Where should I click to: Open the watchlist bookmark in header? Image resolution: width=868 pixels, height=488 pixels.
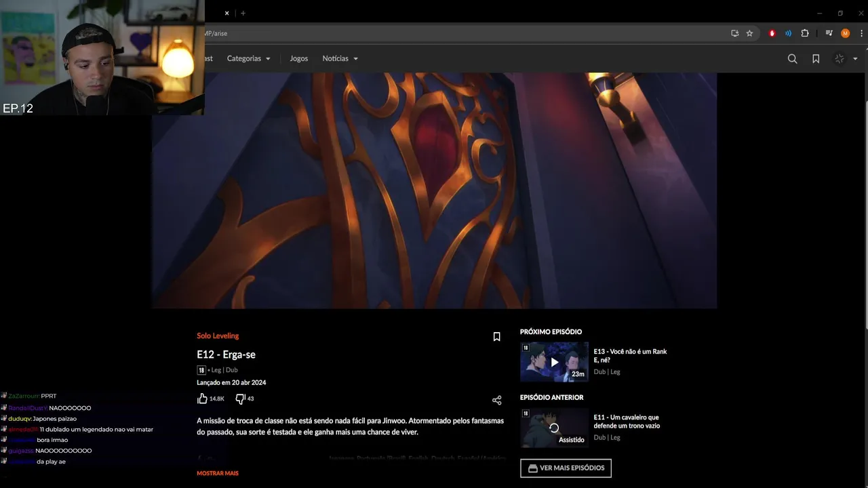click(816, 59)
